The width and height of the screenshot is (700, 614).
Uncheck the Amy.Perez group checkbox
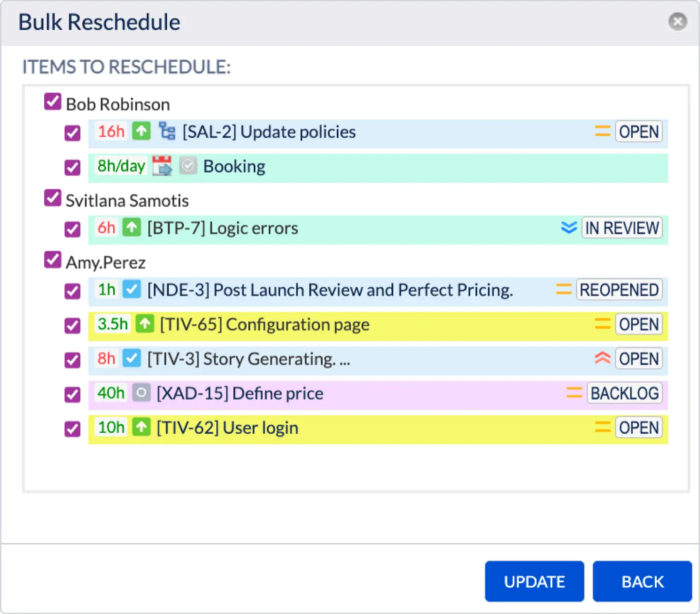pyautogui.click(x=52, y=260)
